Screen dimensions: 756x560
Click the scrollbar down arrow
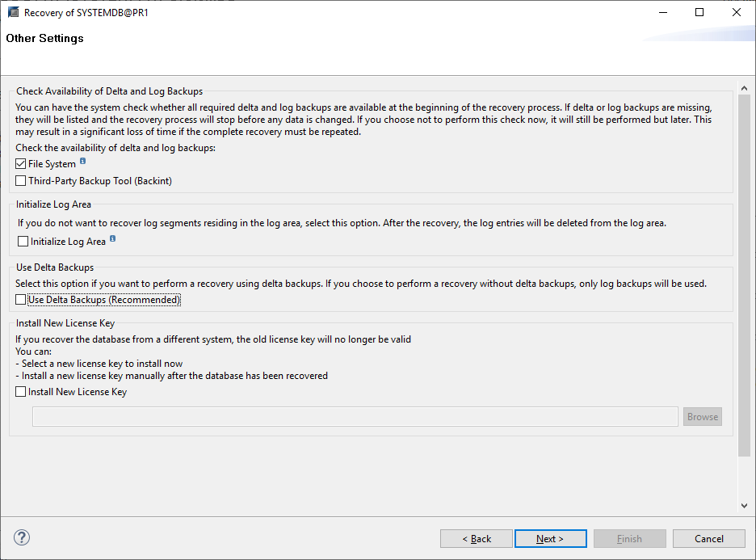point(745,506)
